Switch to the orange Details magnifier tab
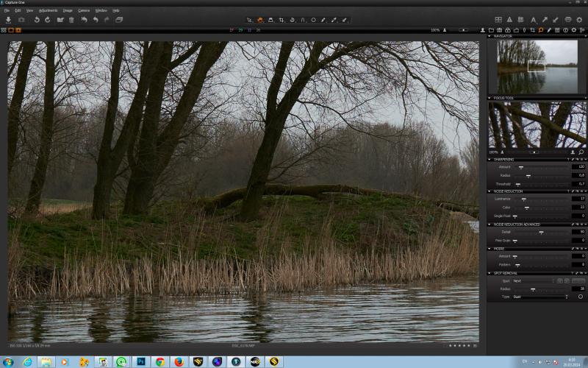This screenshot has height=368, width=588. click(540, 30)
